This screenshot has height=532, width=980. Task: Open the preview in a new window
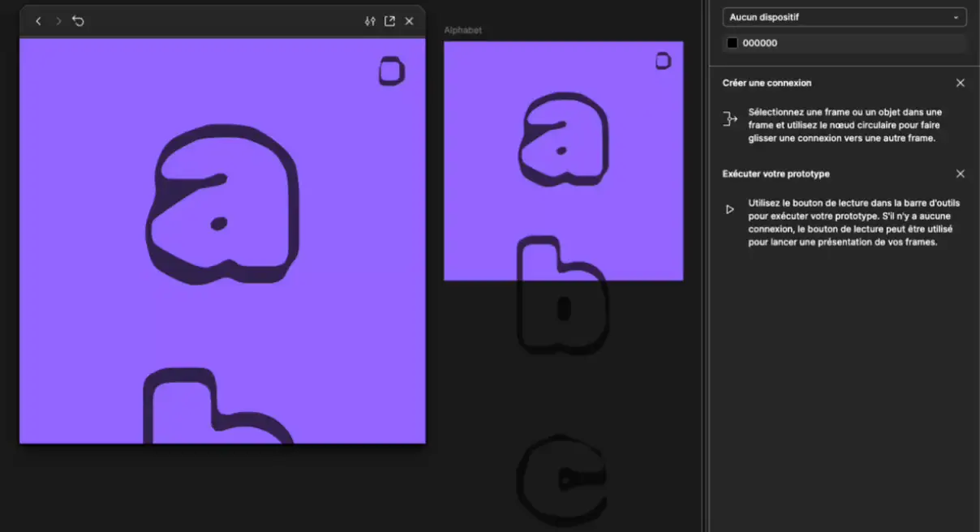389,21
